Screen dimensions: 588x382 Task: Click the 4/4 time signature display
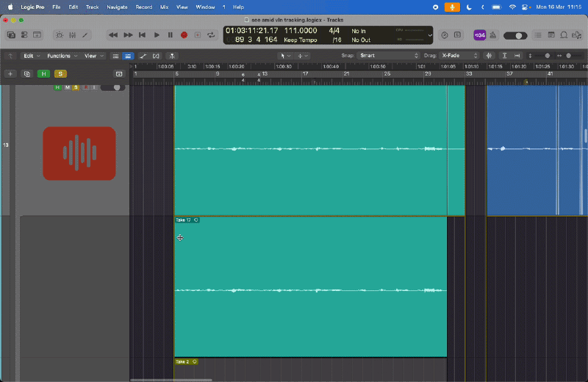point(334,31)
